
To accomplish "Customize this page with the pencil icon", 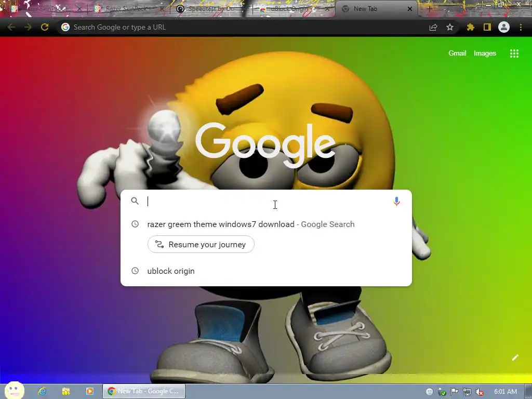I will [515, 357].
